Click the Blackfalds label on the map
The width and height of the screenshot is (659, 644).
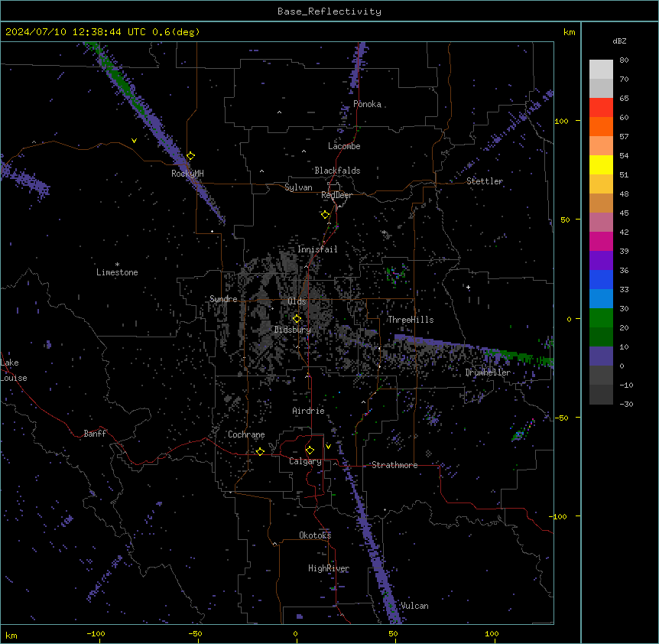click(x=337, y=171)
